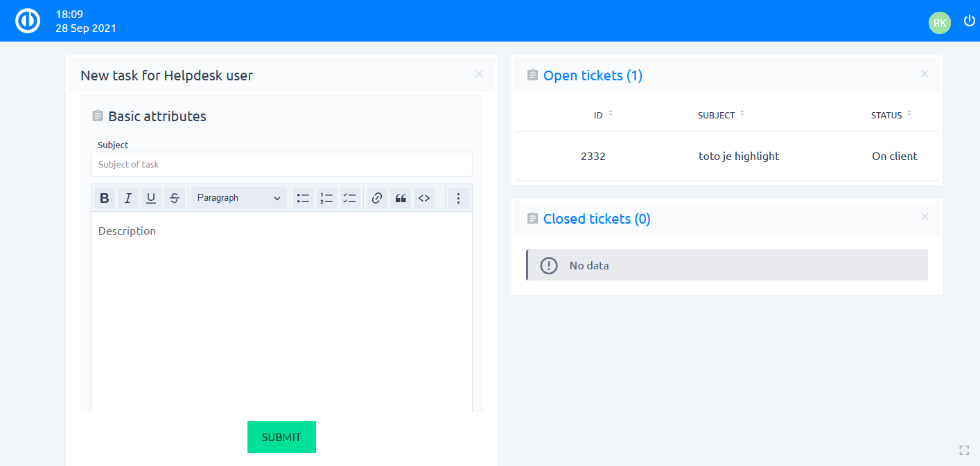Insert a to-do checklist
Screen dimensions: 980x466
(x=350, y=198)
